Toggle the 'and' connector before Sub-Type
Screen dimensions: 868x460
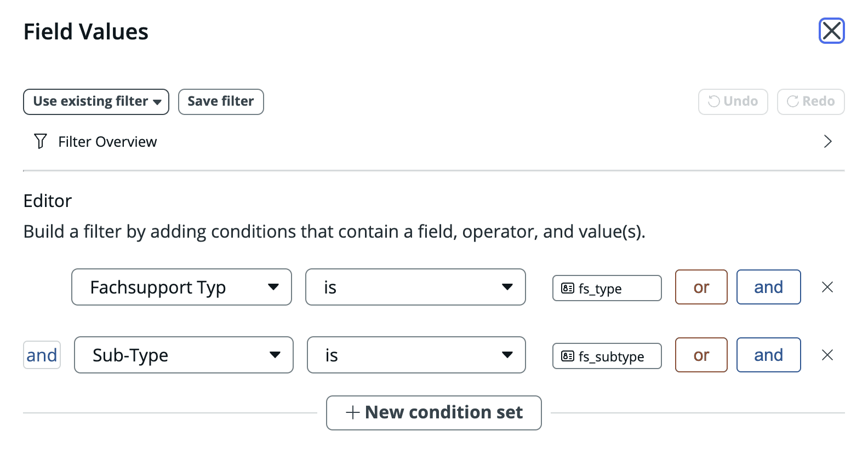[42, 355]
